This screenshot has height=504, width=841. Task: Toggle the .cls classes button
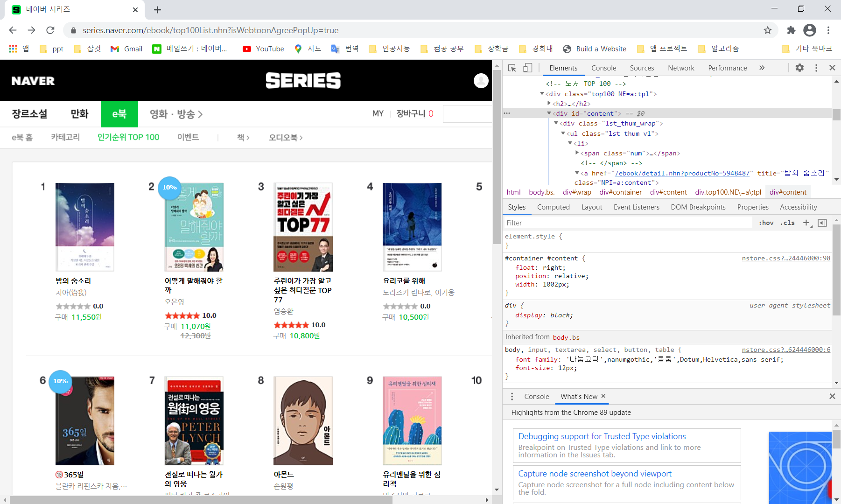click(787, 223)
